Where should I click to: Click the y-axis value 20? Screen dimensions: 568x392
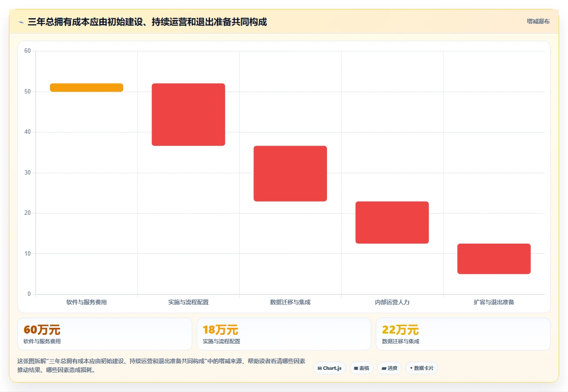pyautogui.click(x=27, y=213)
